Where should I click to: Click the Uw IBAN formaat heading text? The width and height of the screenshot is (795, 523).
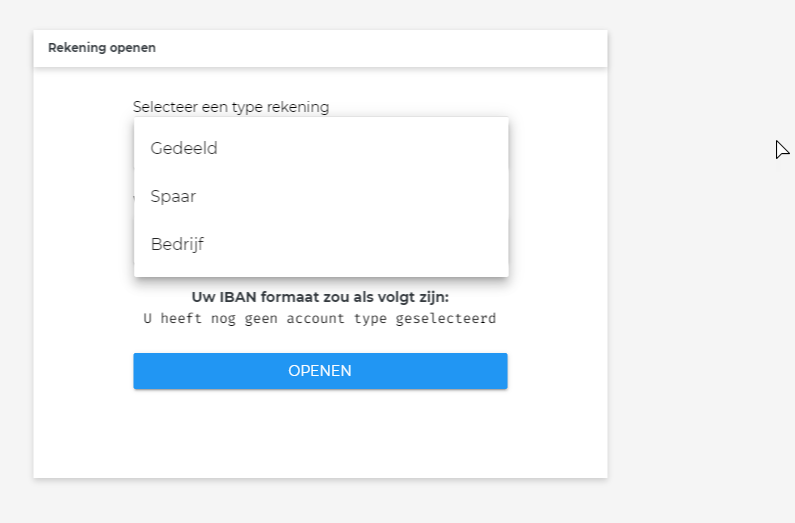320,297
